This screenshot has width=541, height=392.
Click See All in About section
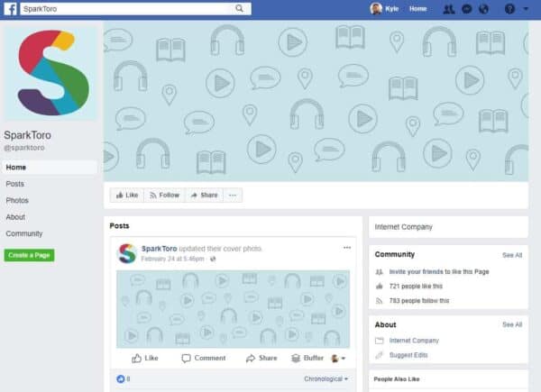512,324
